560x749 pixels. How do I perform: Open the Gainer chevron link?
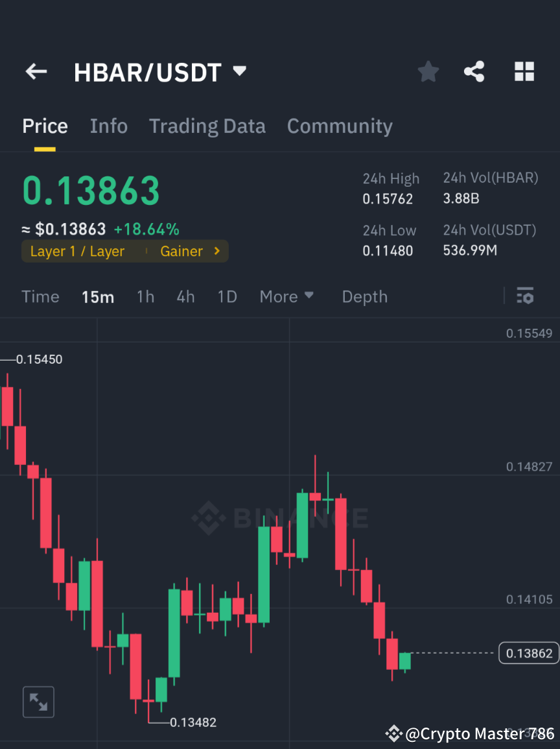click(191, 251)
